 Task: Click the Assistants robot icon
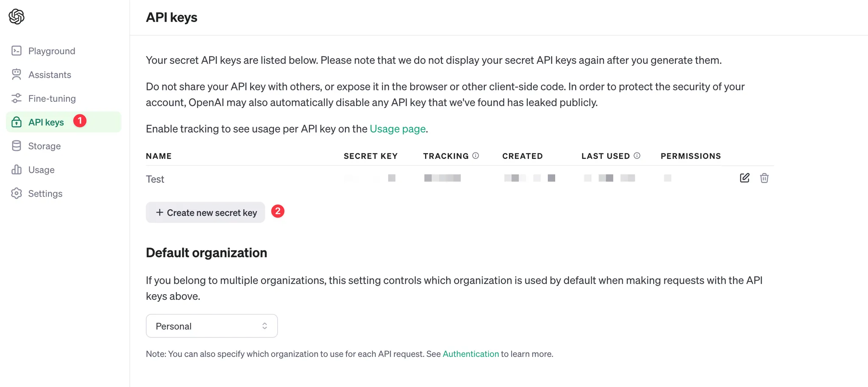coord(17,75)
